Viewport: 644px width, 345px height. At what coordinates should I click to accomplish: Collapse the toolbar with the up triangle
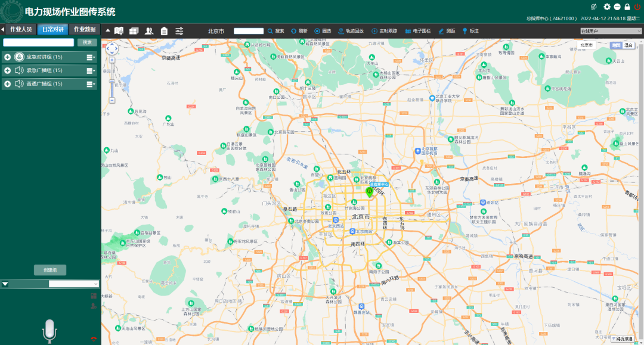tap(108, 30)
